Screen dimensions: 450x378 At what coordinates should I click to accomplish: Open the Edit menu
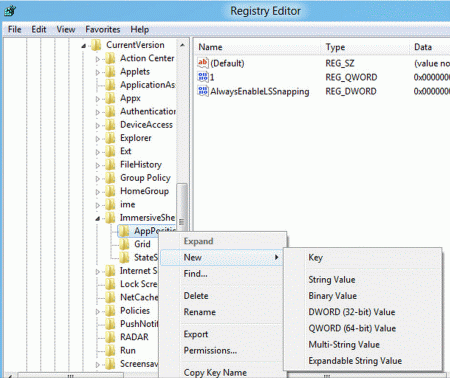tap(39, 30)
